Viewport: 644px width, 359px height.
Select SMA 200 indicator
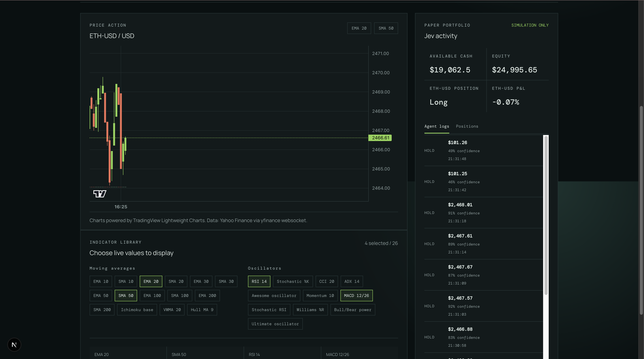[102, 310]
